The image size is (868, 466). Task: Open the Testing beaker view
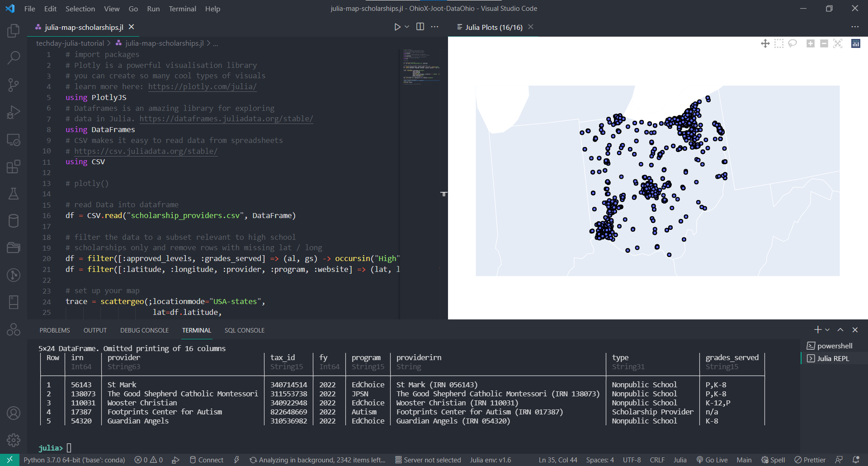pyautogui.click(x=14, y=194)
